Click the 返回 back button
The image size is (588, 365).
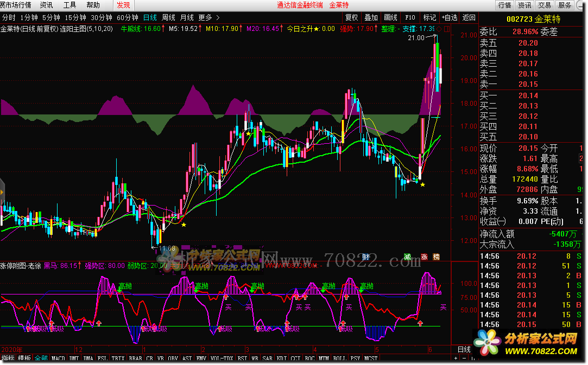[469, 17]
